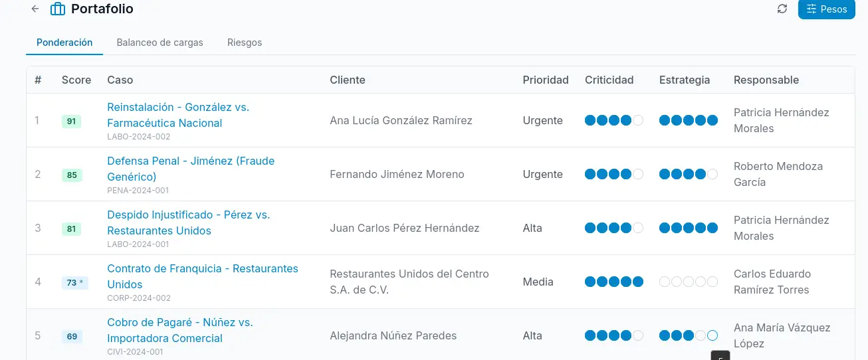
Task: Set fifth estrategia dot for Jiménez case
Action: click(712, 174)
